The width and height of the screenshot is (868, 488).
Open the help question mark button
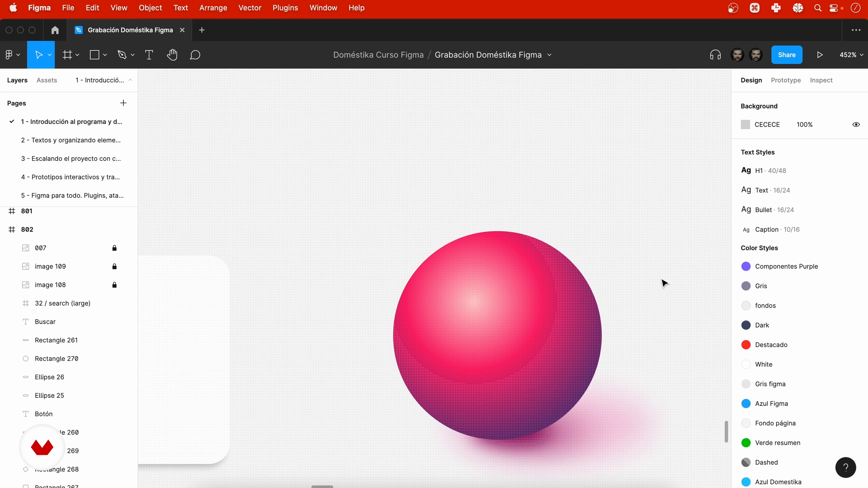845,467
